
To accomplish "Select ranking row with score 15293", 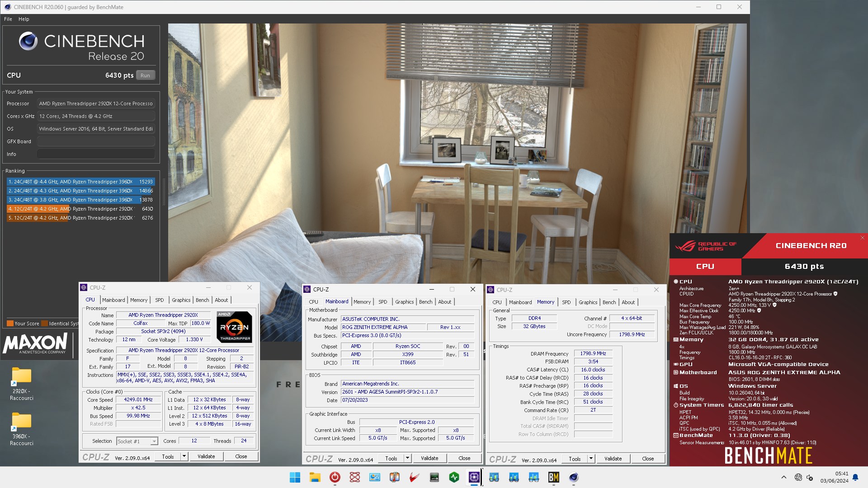I will tap(80, 182).
